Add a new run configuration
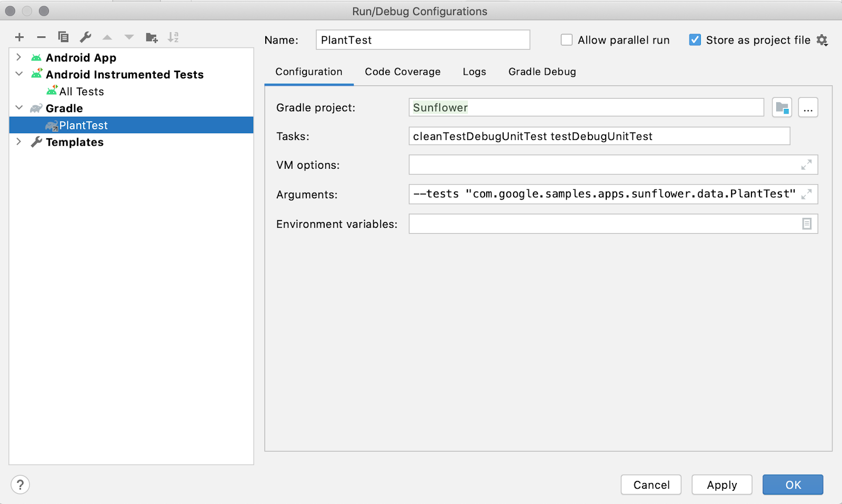This screenshot has width=842, height=504. tap(19, 37)
